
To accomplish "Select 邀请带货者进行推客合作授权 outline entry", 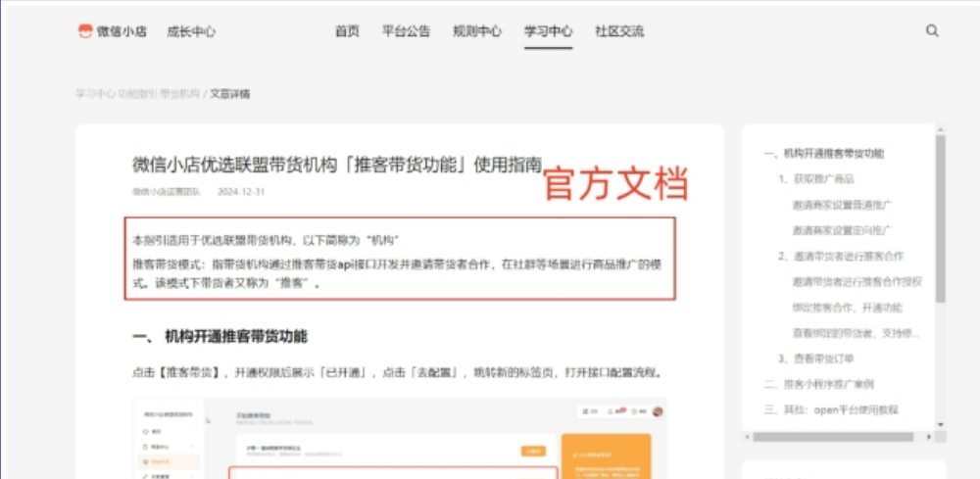I will (857, 282).
